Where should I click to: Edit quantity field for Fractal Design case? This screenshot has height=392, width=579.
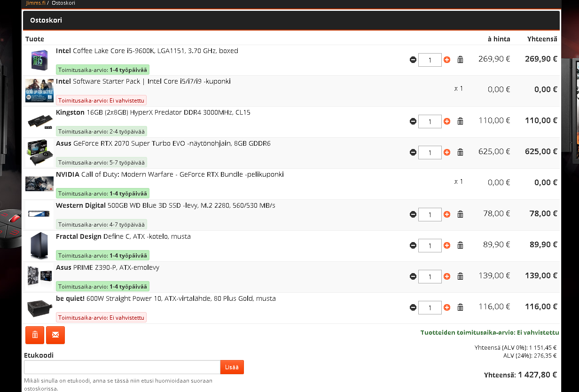tap(430, 245)
